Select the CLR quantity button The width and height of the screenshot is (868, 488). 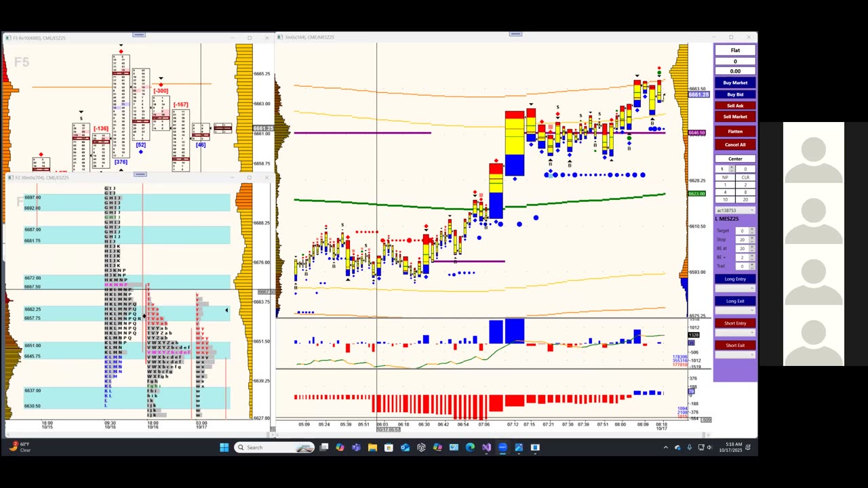pos(745,177)
